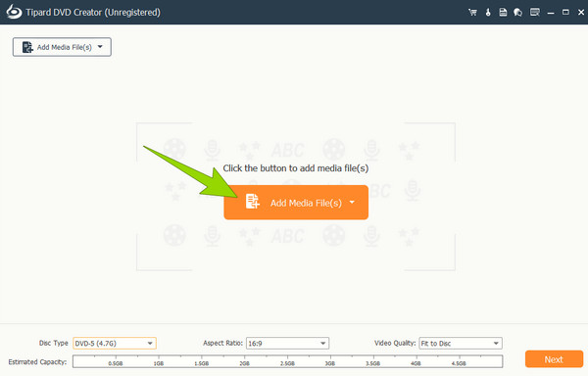Click the "Disc Type" label
Image resolution: width=588 pixels, height=376 pixels.
click(54, 343)
